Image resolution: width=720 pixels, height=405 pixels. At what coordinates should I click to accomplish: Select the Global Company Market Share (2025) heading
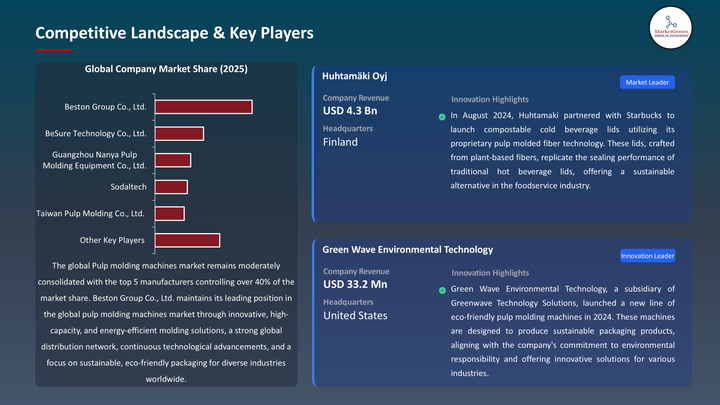pos(166,69)
